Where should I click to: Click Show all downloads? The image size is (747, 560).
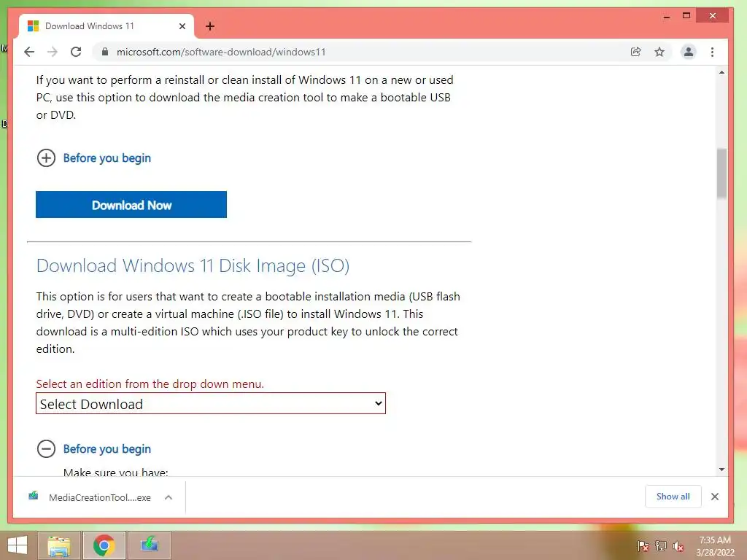tap(673, 497)
